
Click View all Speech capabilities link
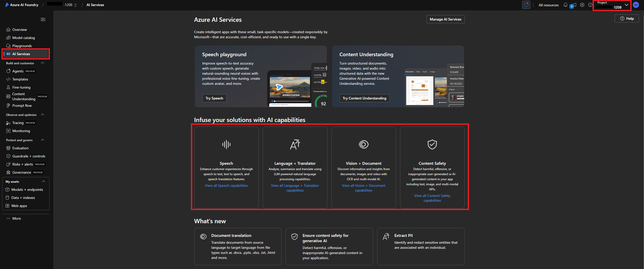226,185
